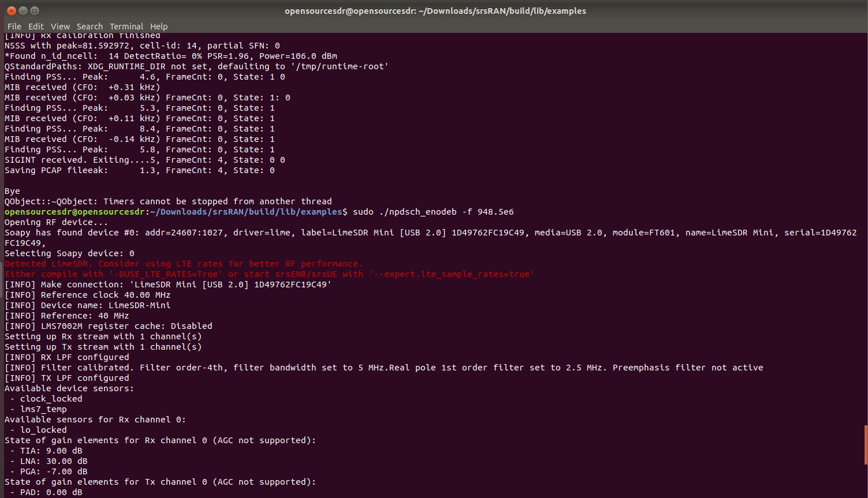
Task: Click the window title bar text
Action: tap(435, 11)
